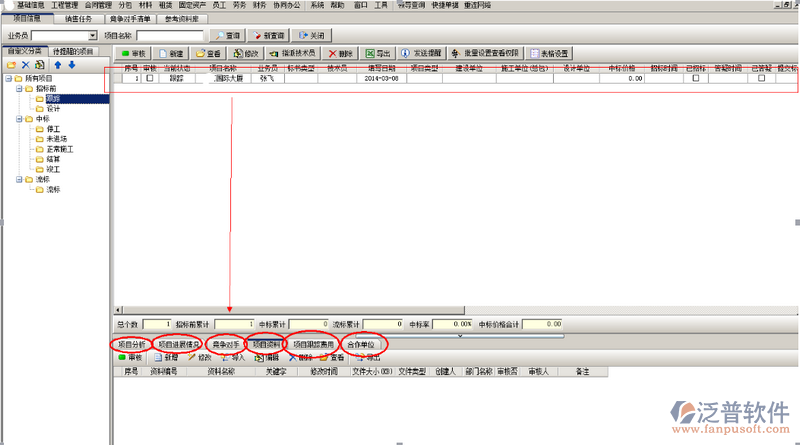Click the 项目名称 input field
Viewport: 800px width, 445px height.
tap(170, 35)
